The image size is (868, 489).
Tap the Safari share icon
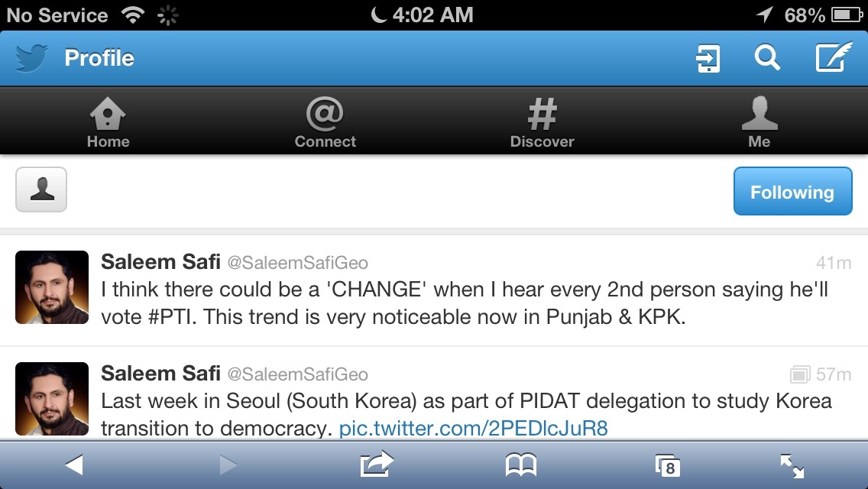(x=376, y=465)
